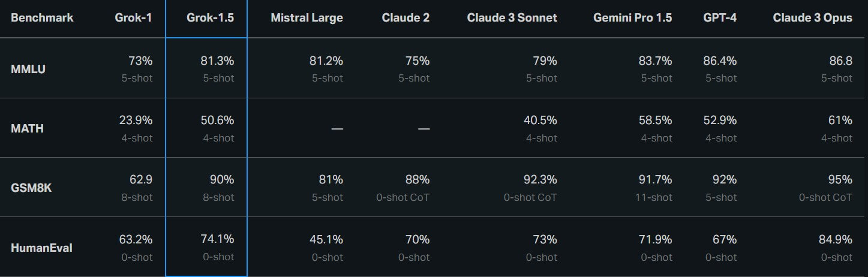Select GPT-4's 86.4% MMLU score
Image resolution: width=868 pixels, height=277 pixels.
(720, 61)
